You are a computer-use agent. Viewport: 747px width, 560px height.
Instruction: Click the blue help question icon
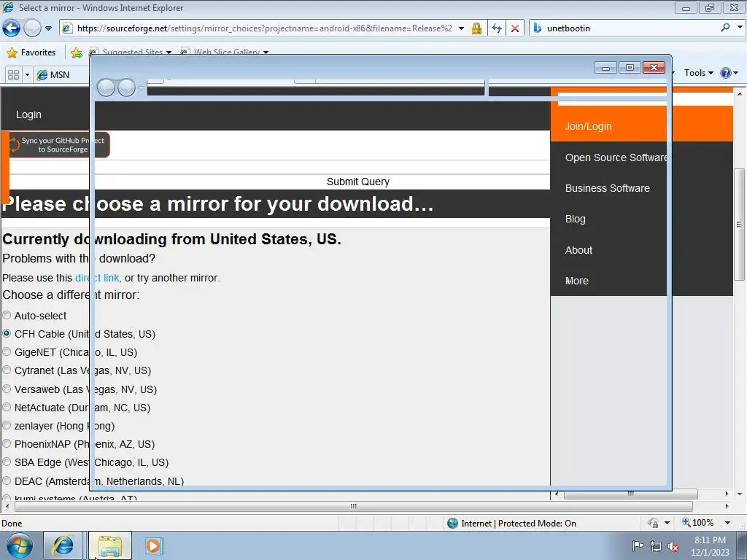(726, 73)
